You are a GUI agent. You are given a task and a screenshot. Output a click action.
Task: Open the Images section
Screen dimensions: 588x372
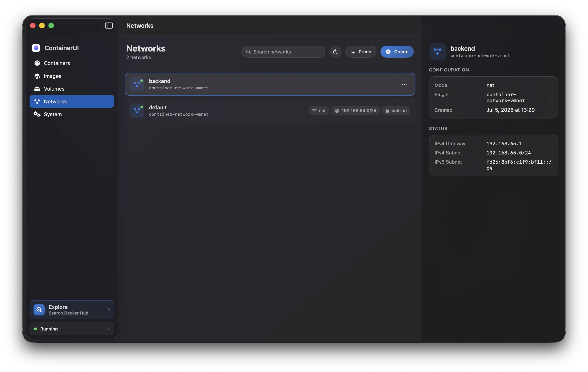point(72,76)
